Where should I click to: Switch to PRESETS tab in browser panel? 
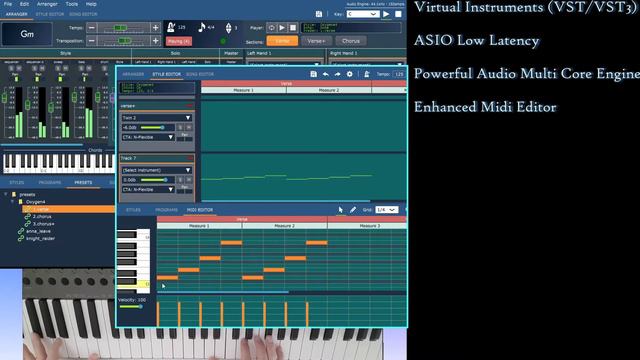(83, 182)
